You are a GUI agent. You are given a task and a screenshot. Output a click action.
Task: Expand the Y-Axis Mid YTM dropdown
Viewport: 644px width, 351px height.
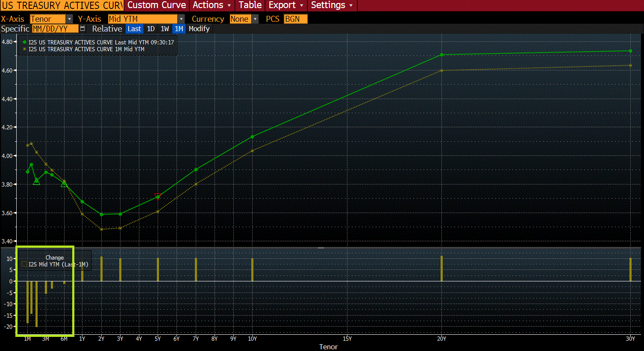pyautogui.click(x=181, y=19)
